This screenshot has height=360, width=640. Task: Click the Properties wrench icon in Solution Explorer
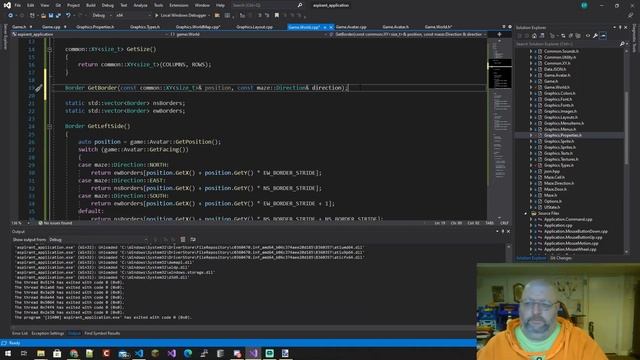[596, 36]
